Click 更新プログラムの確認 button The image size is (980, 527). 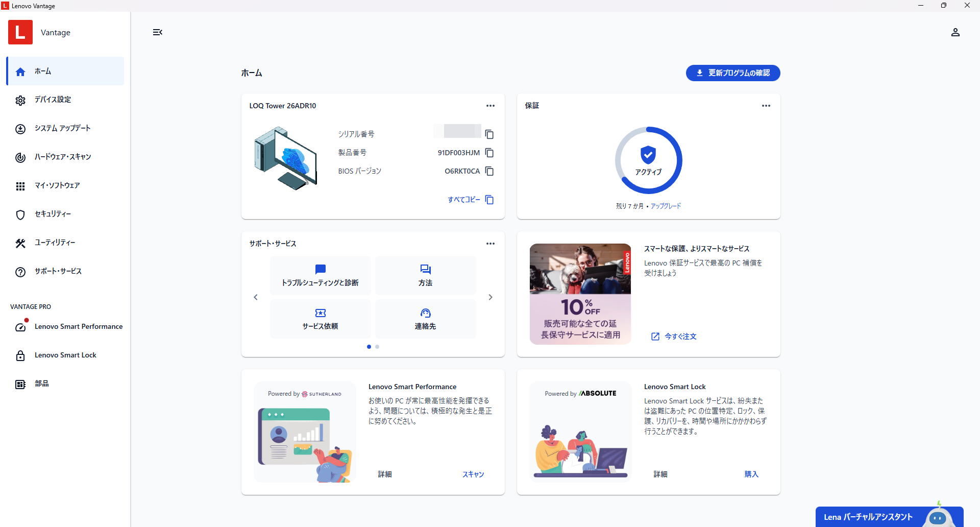[x=732, y=73]
